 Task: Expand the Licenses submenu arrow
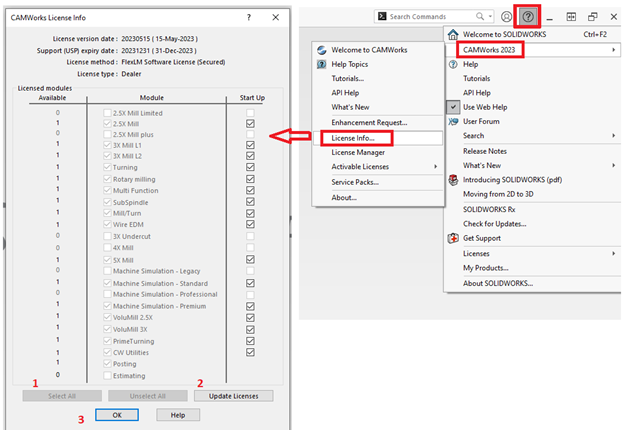pyautogui.click(x=613, y=254)
